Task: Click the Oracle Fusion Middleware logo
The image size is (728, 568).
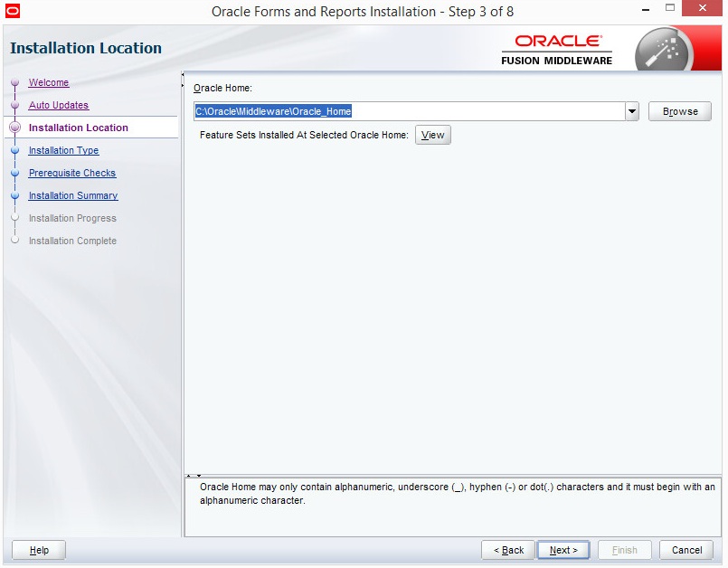Action: coord(557,50)
